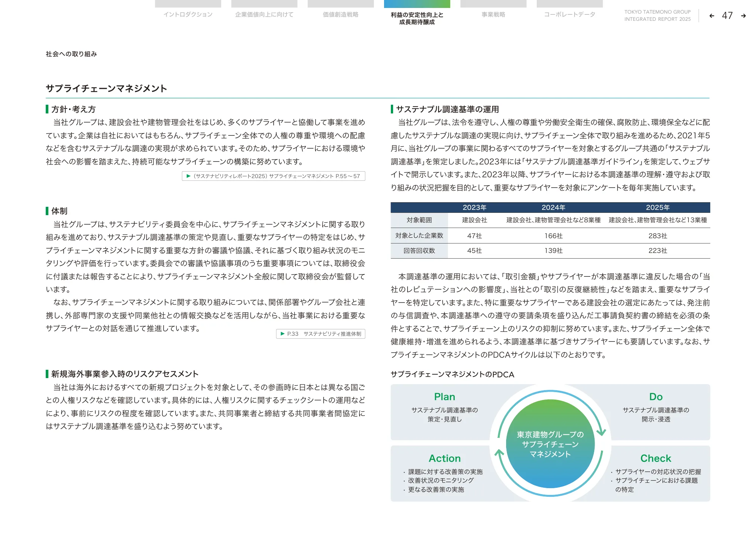The image size is (756, 535).
Task: Switch to the 価値創造戦略 tab
Action: [x=341, y=14]
